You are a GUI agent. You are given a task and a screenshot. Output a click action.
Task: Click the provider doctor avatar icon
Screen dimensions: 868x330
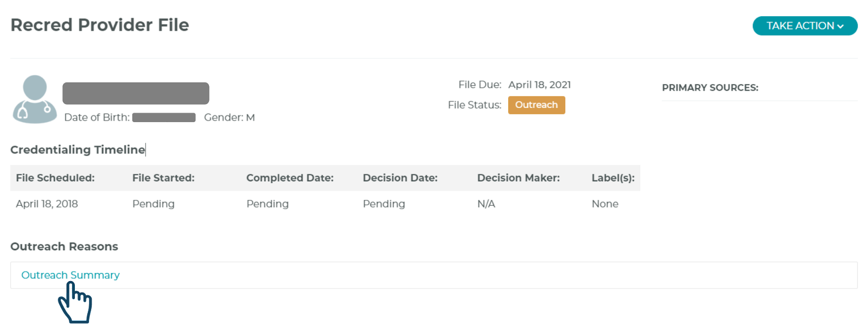[x=35, y=99]
